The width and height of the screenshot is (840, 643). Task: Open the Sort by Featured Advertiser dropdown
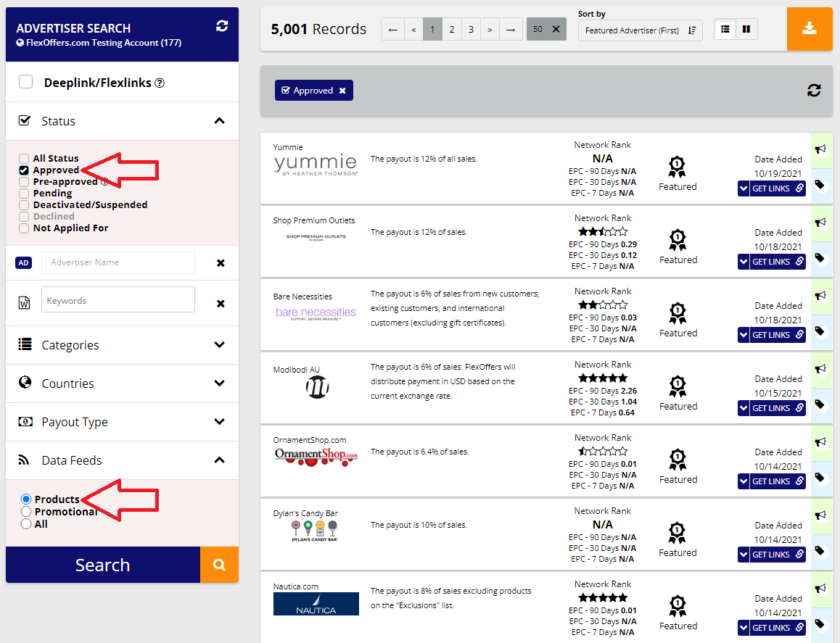tap(640, 30)
